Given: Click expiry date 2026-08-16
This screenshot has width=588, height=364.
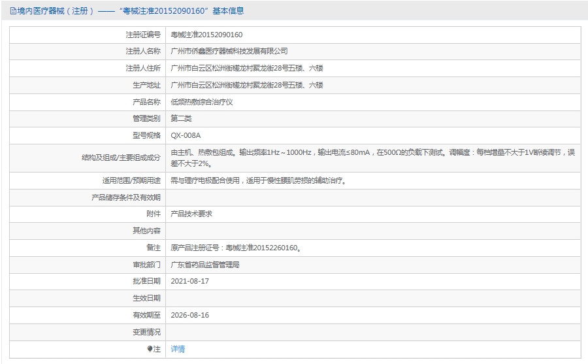Looking at the screenshot, I should (189, 315).
